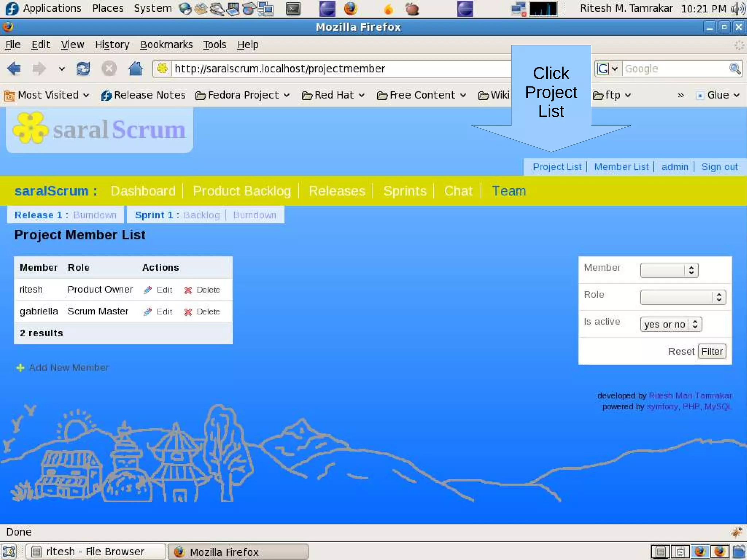Click the Home icon in toolbar
This screenshot has width=747, height=560.
coord(135,69)
